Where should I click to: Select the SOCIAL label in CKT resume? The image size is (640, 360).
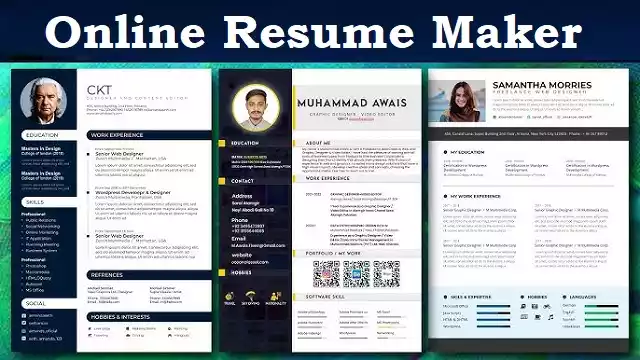click(36, 303)
